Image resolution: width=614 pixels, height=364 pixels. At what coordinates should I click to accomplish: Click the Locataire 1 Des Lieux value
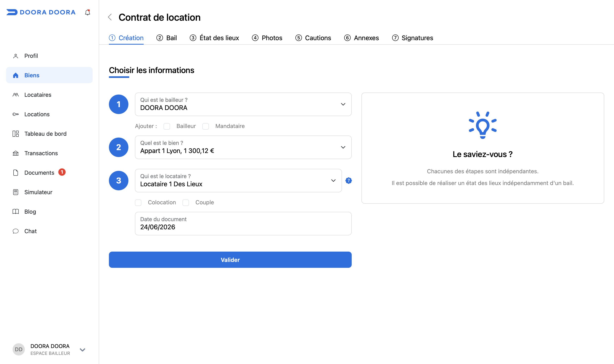171,184
